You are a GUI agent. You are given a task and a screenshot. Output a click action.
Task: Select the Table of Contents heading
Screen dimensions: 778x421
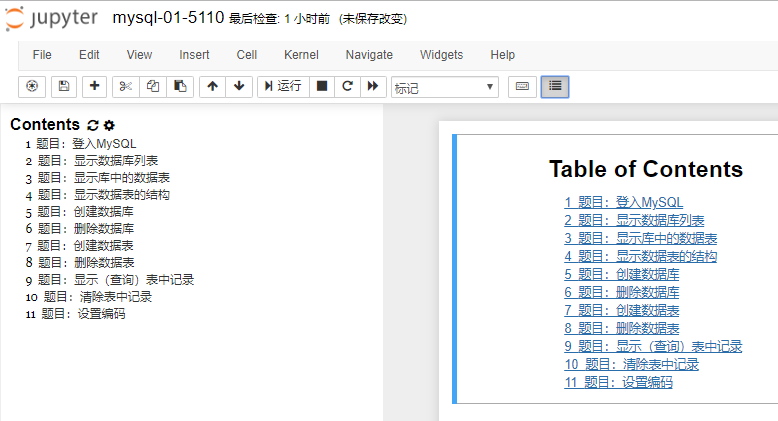click(x=646, y=169)
